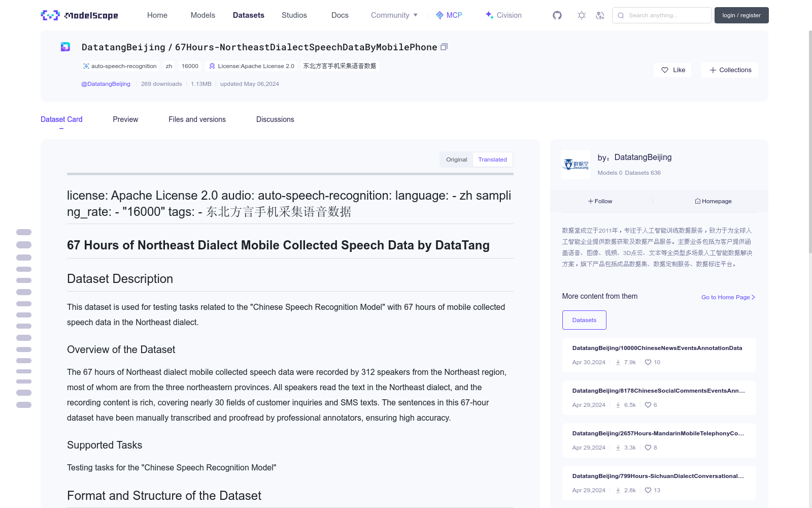Switch site language with the translate icon

600,15
